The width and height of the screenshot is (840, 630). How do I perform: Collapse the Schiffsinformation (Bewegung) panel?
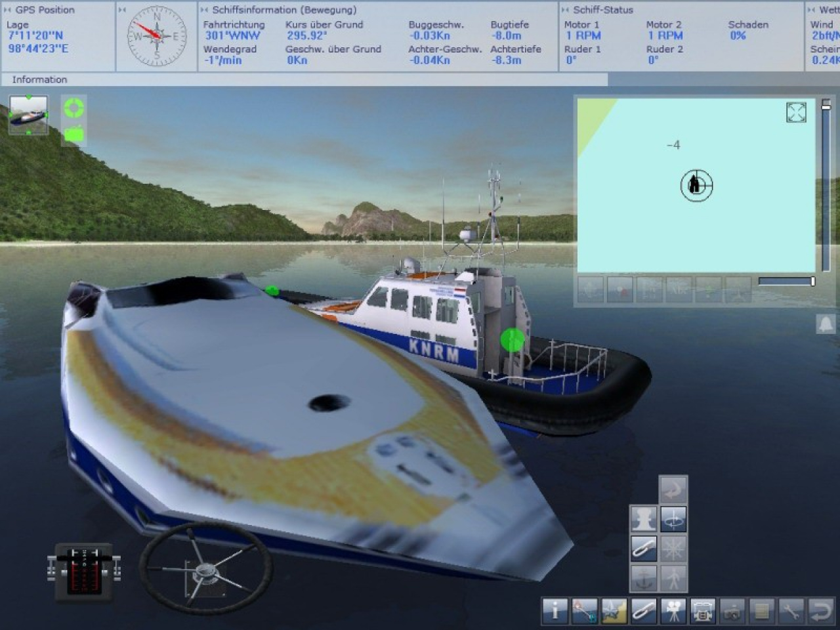coord(204,10)
